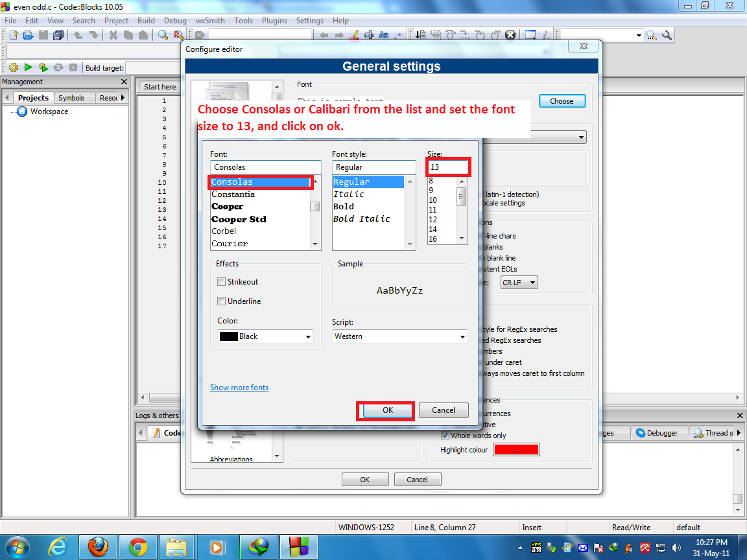Viewport: 747px width, 560px height.
Task: Click the Show more fonts link
Action: coord(239,388)
